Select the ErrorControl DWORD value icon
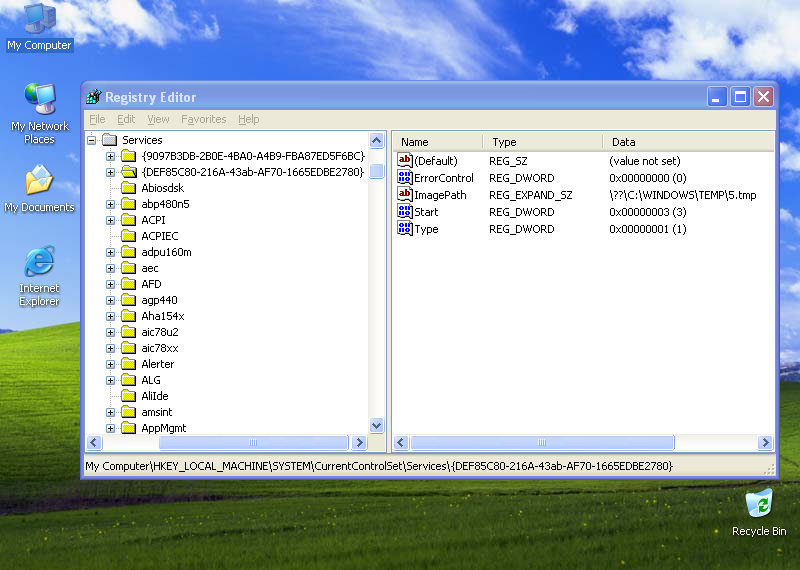This screenshot has width=800, height=570. point(405,178)
